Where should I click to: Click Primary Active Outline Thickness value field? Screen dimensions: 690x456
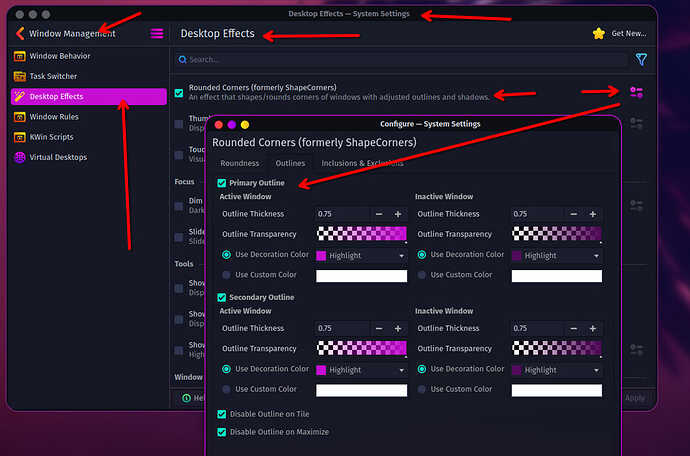343,214
